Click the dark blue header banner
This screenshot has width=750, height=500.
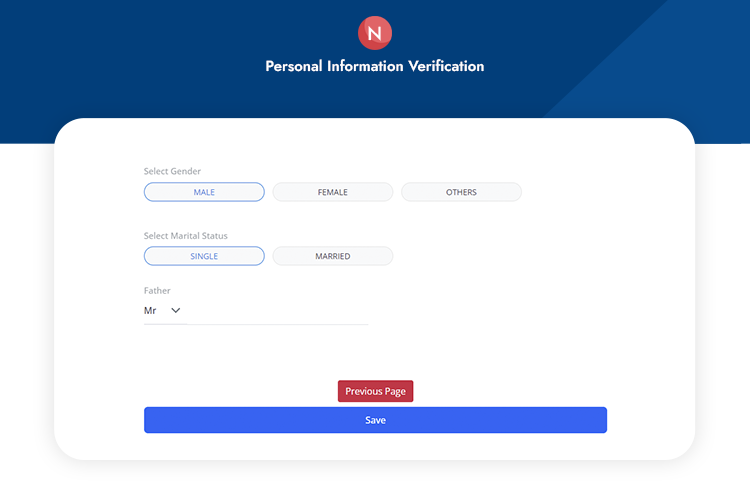[150, 70]
